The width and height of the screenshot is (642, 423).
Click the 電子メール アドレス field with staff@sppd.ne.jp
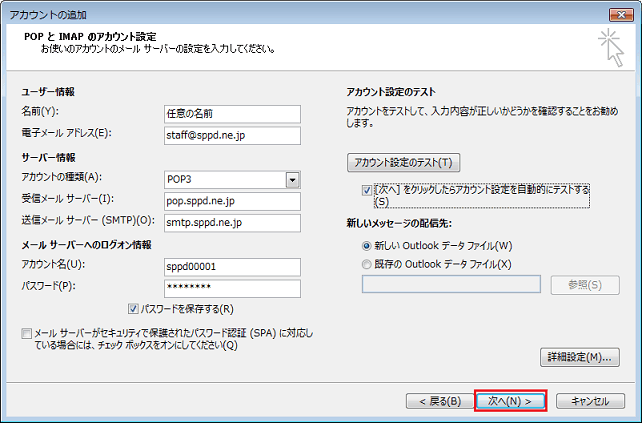(232, 136)
